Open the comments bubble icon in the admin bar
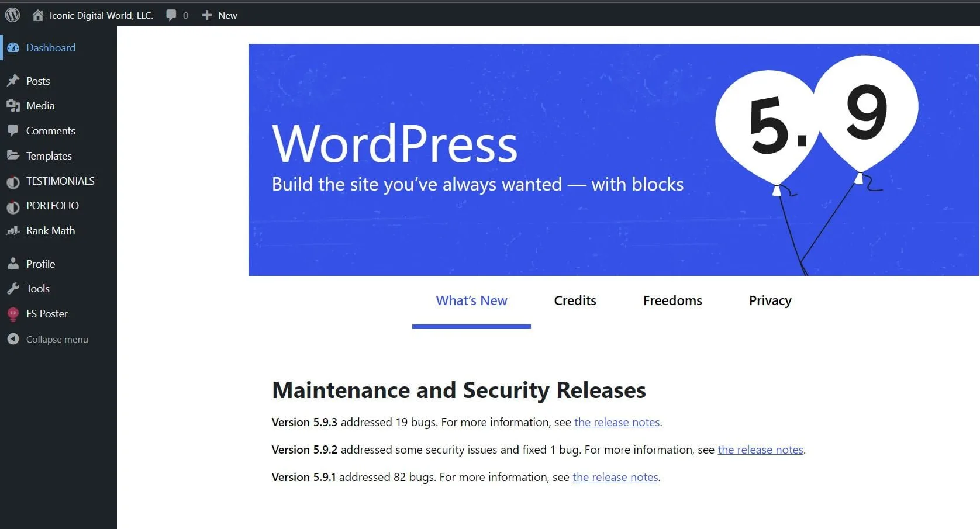Screen dimensions: 980x529 coord(171,15)
